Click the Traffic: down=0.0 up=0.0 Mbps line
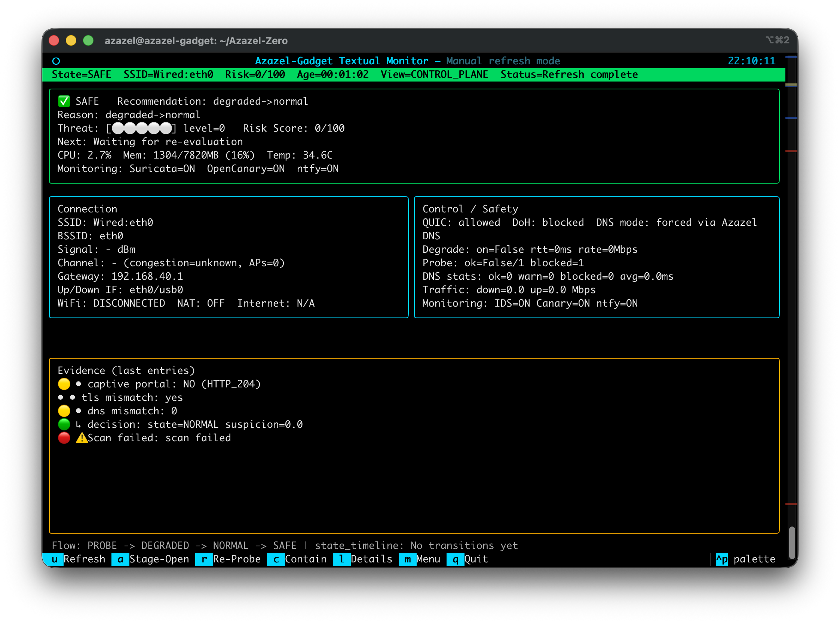 click(x=509, y=290)
